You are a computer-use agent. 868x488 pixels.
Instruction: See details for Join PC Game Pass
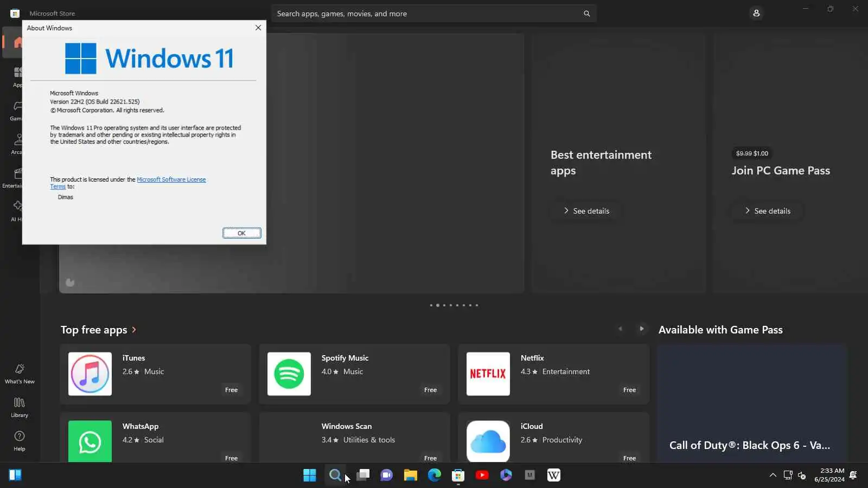[x=768, y=211]
